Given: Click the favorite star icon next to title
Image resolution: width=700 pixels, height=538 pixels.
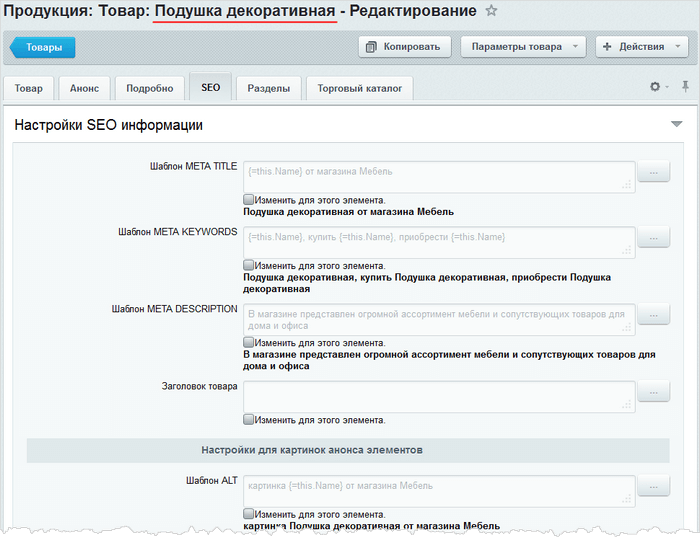Looking at the screenshot, I should (491, 11).
